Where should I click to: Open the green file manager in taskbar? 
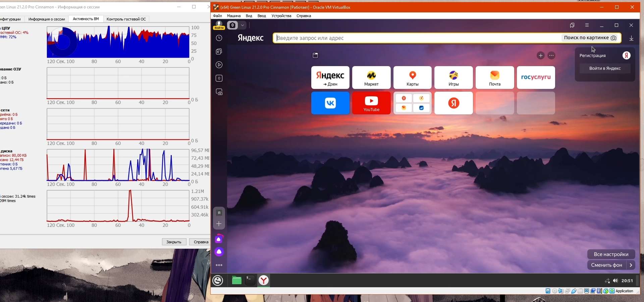point(237,281)
